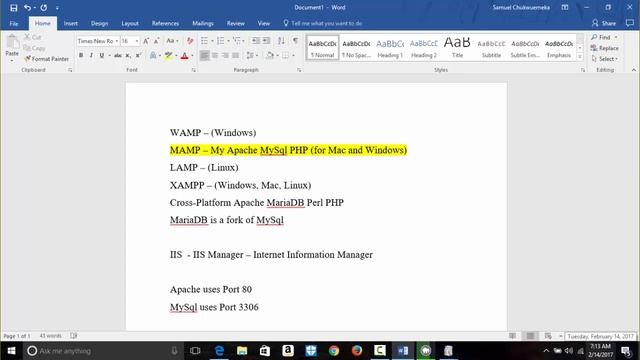Click the Paste clipboard icon
This screenshot has height=360, width=640.
click(x=12, y=42)
